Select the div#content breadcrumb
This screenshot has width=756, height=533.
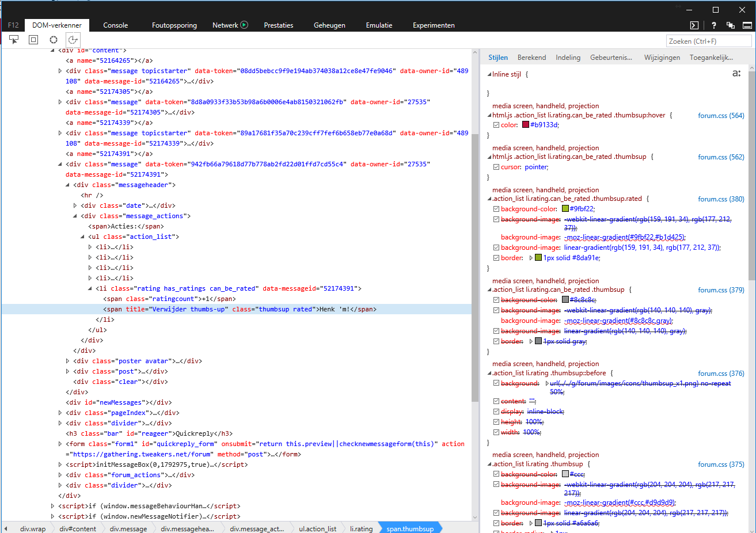pos(78,528)
